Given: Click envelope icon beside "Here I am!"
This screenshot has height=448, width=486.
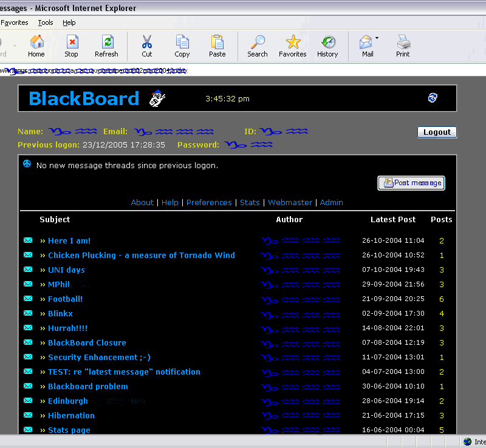Looking at the screenshot, I should (x=28, y=240).
